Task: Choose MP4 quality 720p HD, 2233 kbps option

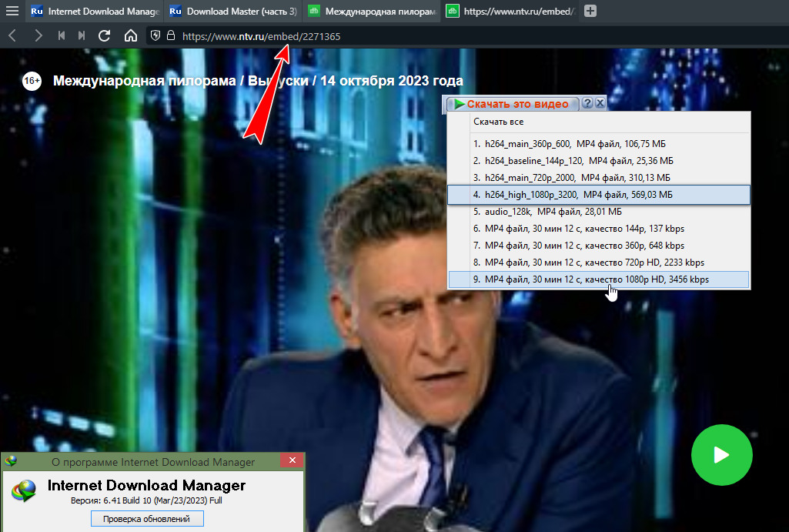Action: click(598, 263)
